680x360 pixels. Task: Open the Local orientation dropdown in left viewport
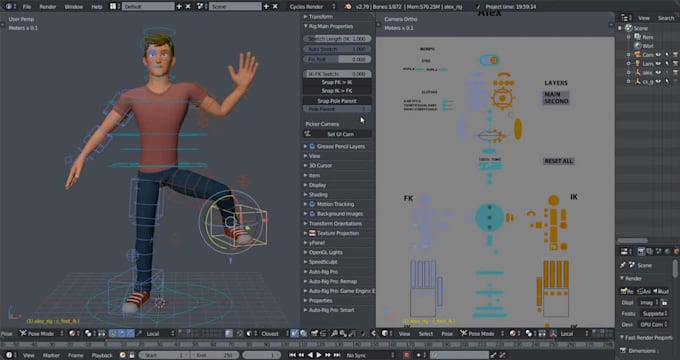coord(160,334)
